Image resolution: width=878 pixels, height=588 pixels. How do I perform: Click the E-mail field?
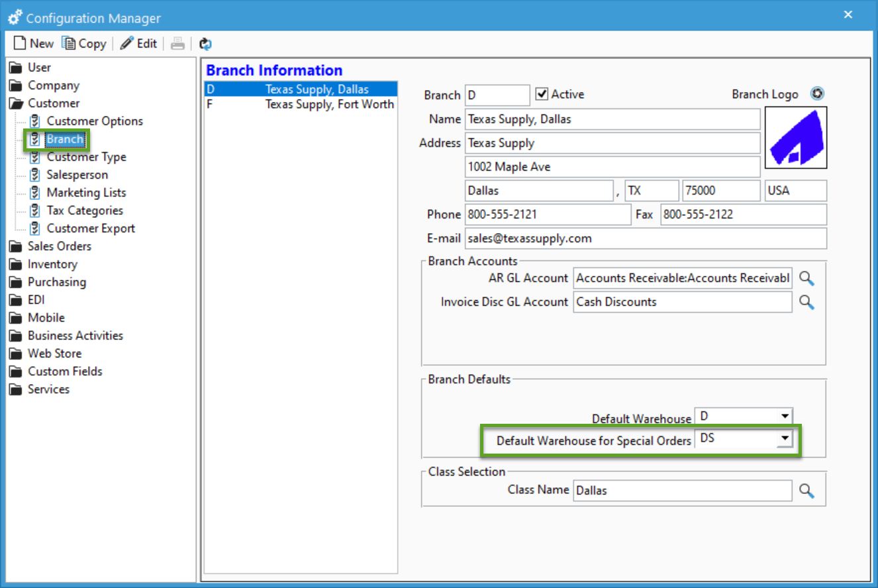646,238
